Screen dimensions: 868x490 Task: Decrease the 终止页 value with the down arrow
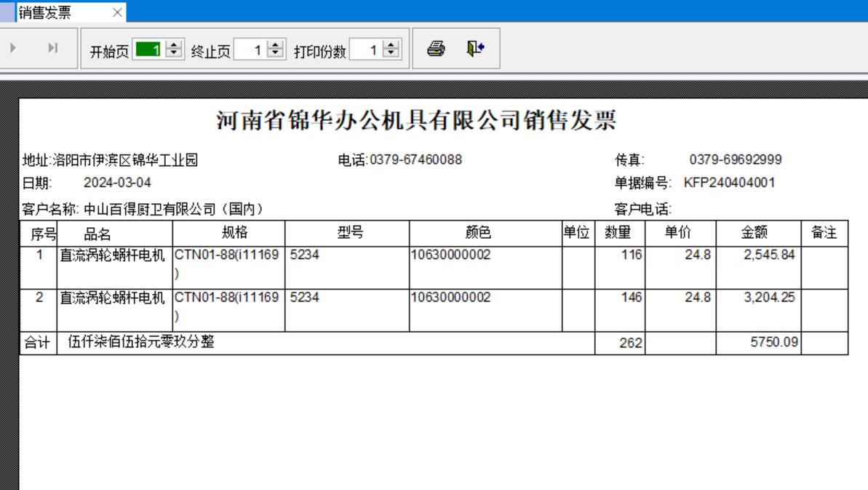coord(274,54)
